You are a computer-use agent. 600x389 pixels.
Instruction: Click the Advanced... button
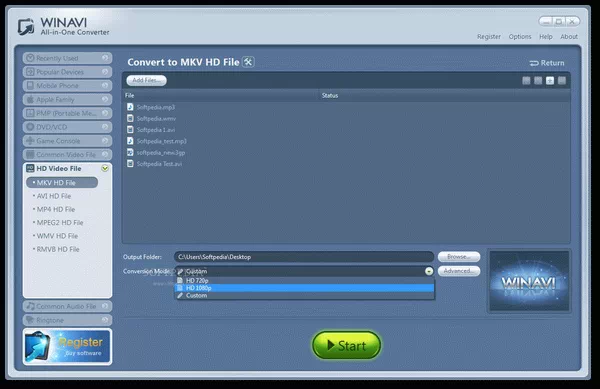click(459, 271)
